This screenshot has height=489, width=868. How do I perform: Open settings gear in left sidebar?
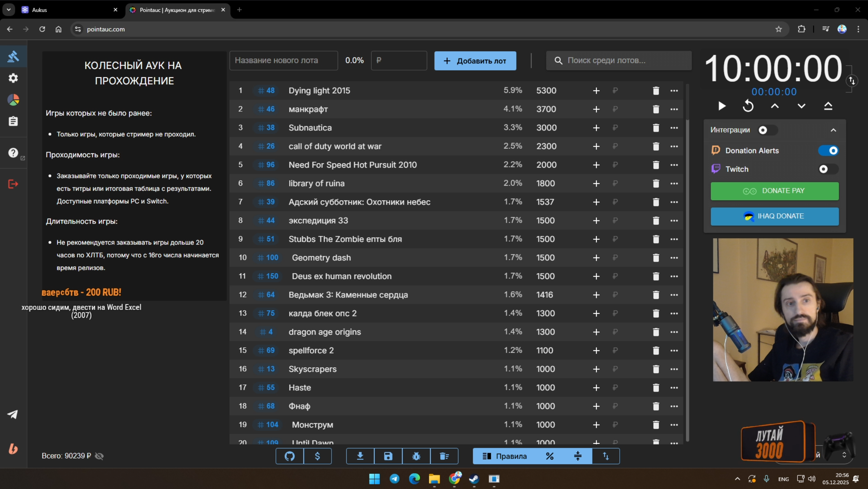click(13, 78)
